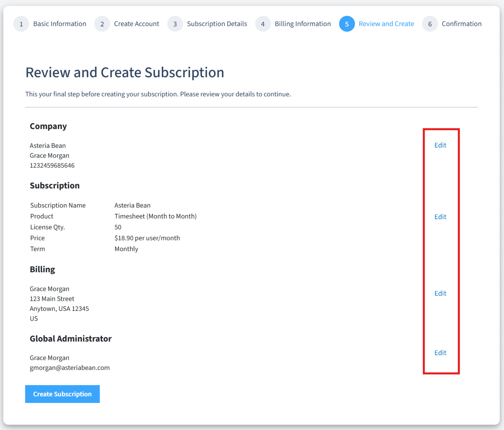504x430 pixels.
Task: Click the highlighted step 5 circle
Action: pos(347,24)
